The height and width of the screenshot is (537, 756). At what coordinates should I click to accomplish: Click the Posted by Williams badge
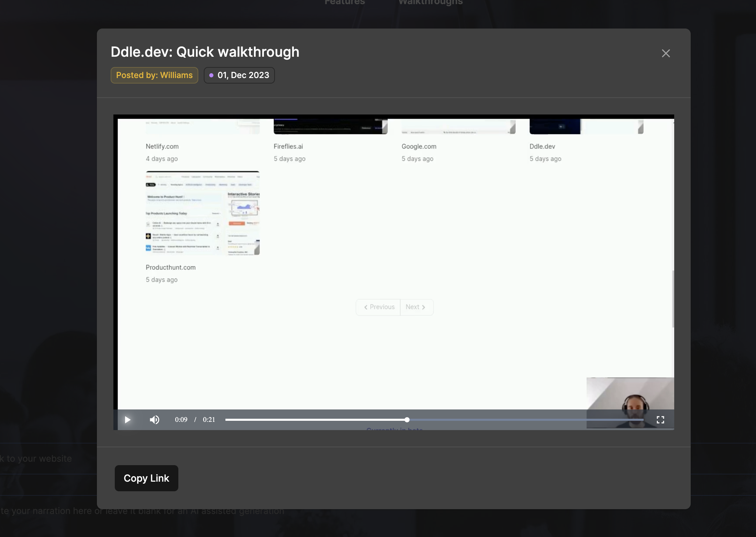click(x=154, y=75)
